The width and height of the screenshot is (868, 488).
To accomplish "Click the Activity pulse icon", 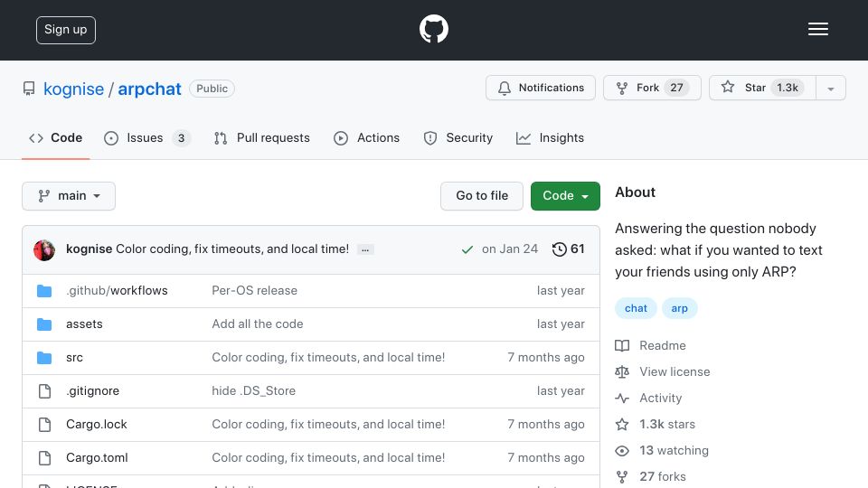I will tap(622, 399).
